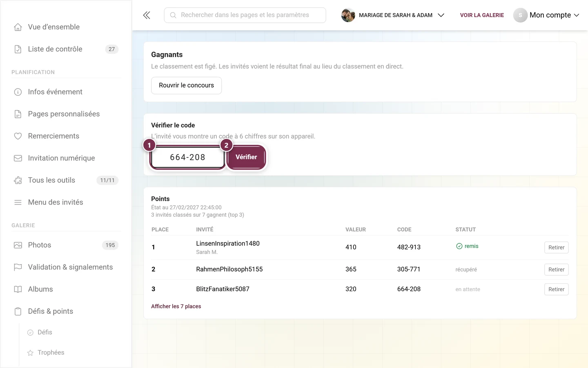Click Retirer for RahmenPhilosoph5155
Viewport: 588px width, 368px height.
(x=556, y=269)
